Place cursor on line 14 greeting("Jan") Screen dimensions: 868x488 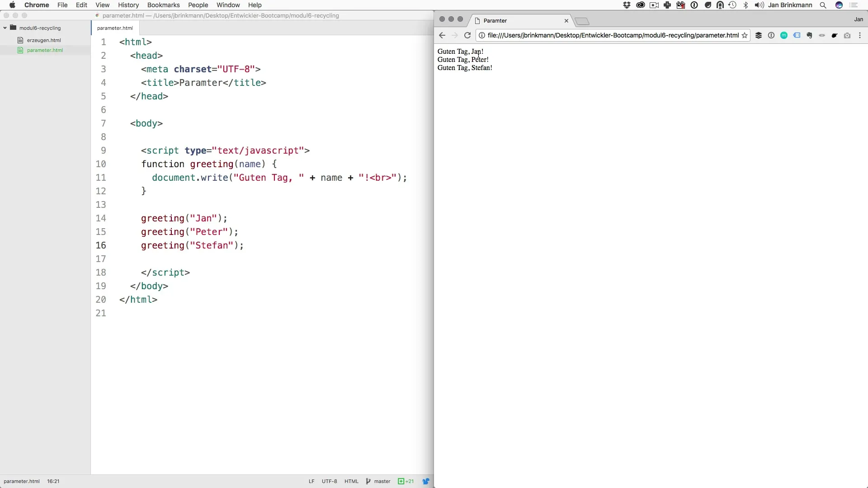pyautogui.click(x=184, y=218)
